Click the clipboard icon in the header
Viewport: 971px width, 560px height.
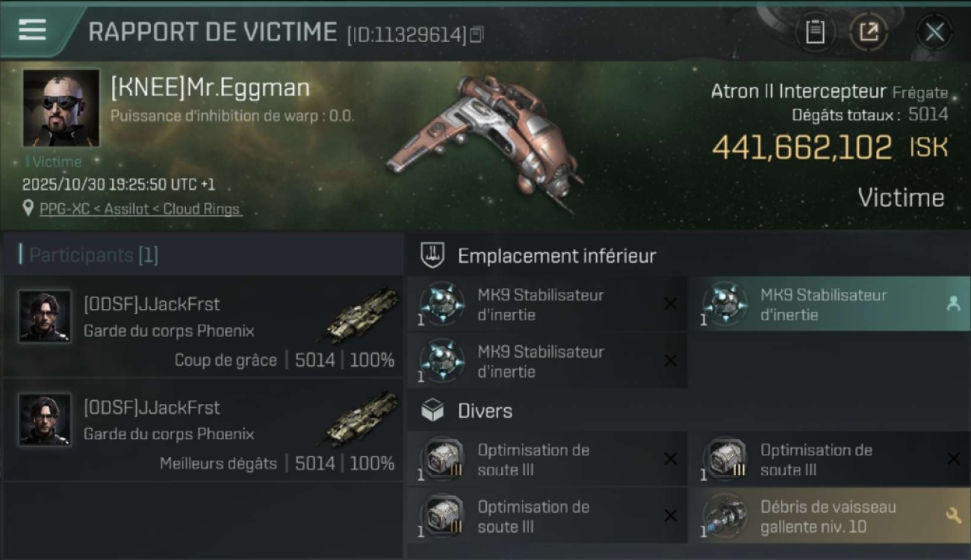[x=816, y=32]
